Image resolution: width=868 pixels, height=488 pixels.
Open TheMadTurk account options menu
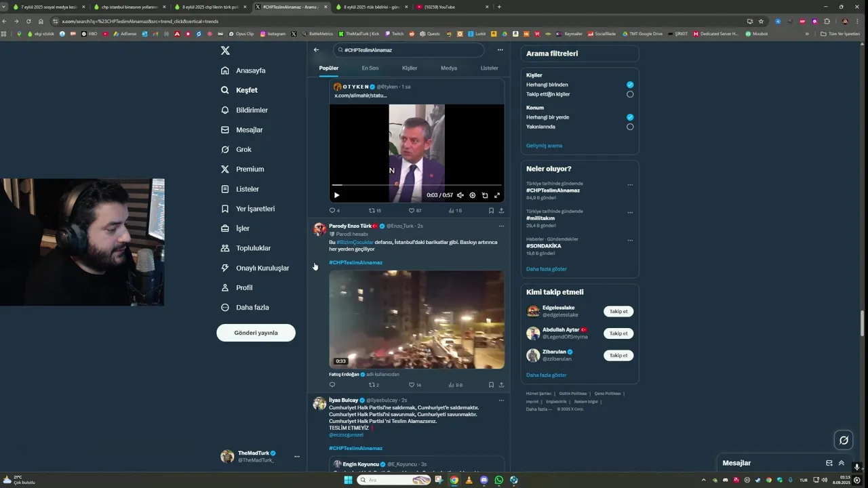pos(296,457)
